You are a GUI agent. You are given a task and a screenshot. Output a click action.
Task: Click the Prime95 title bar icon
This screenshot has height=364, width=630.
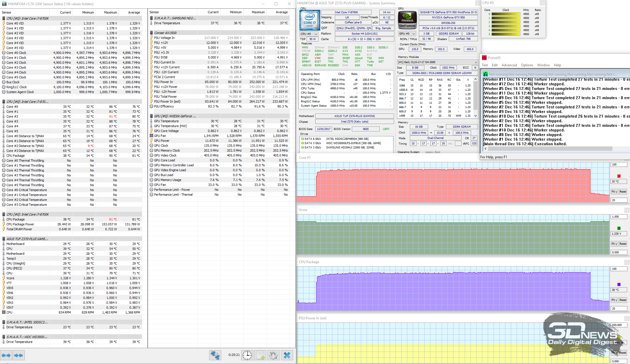click(x=484, y=58)
